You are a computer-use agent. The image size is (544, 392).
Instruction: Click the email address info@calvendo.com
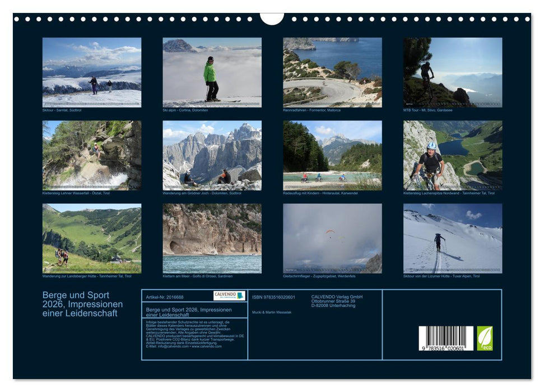click(x=174, y=347)
